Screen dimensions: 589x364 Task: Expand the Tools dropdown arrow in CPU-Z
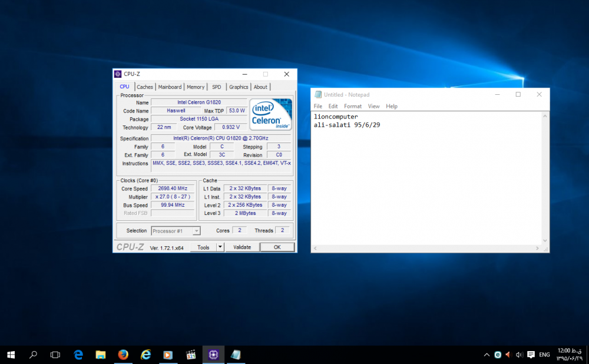click(x=220, y=247)
